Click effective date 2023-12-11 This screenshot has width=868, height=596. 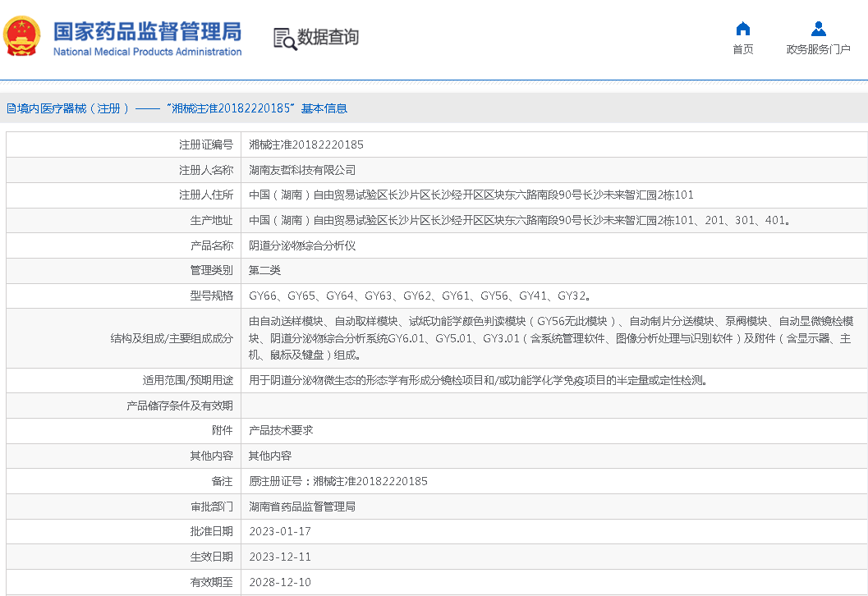point(280,557)
